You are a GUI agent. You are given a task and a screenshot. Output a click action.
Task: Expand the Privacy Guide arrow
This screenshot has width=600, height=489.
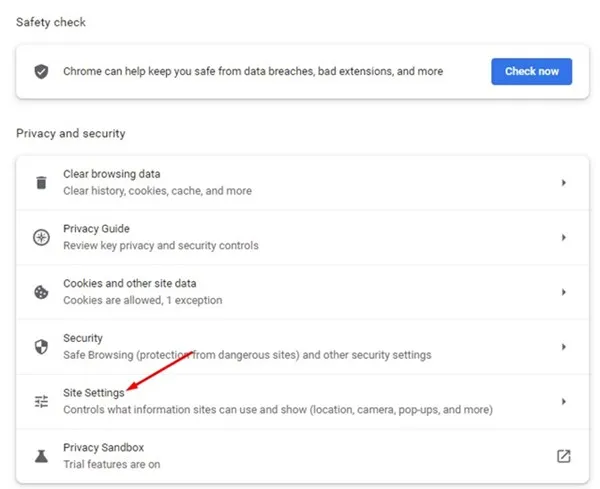click(564, 238)
